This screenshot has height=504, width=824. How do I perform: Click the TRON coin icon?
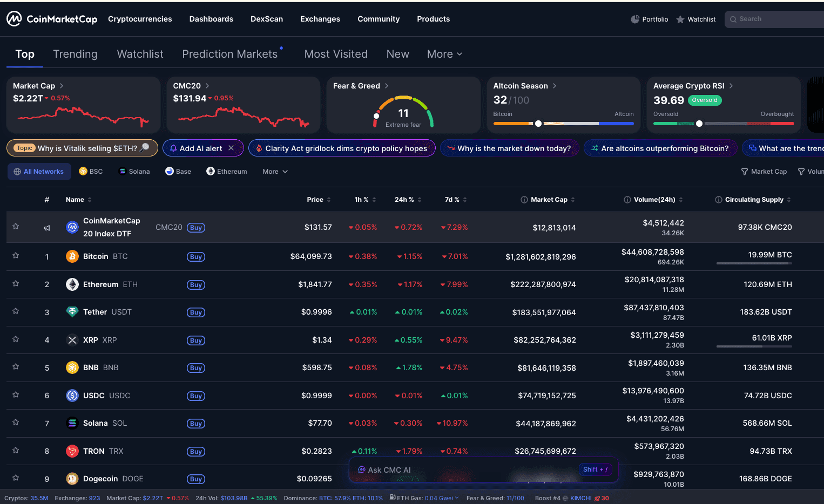click(72, 451)
